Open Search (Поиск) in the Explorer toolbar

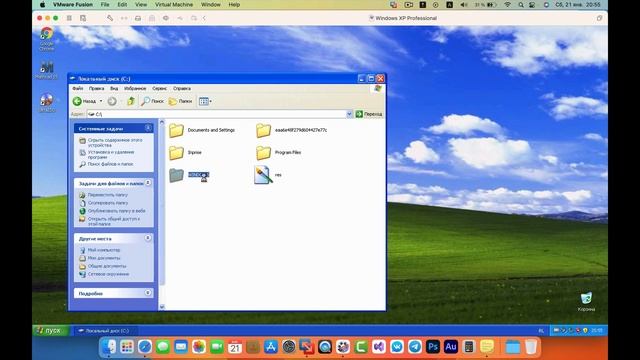click(x=152, y=101)
